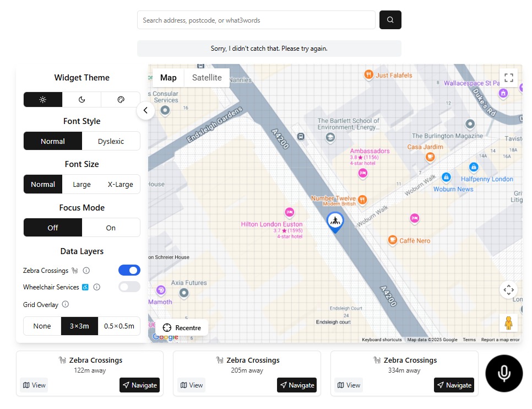Select the Map view tab
Screen dimensions: 532x409
coord(168,78)
